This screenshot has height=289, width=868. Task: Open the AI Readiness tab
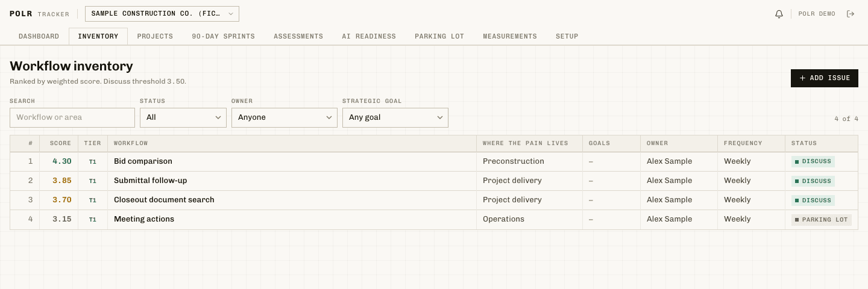click(x=369, y=36)
